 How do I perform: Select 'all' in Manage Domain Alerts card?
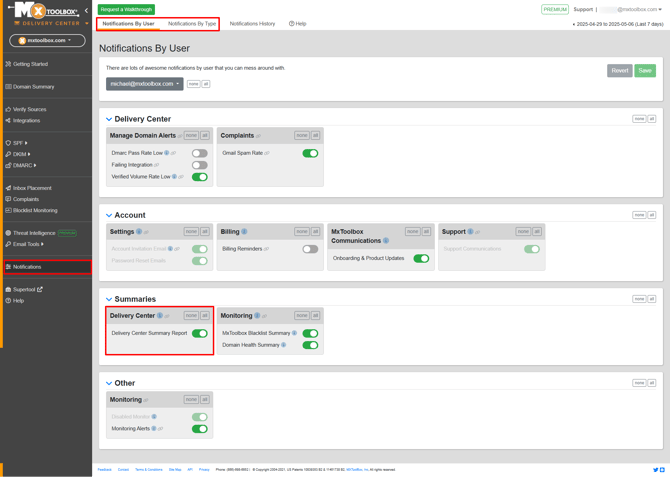pos(205,135)
